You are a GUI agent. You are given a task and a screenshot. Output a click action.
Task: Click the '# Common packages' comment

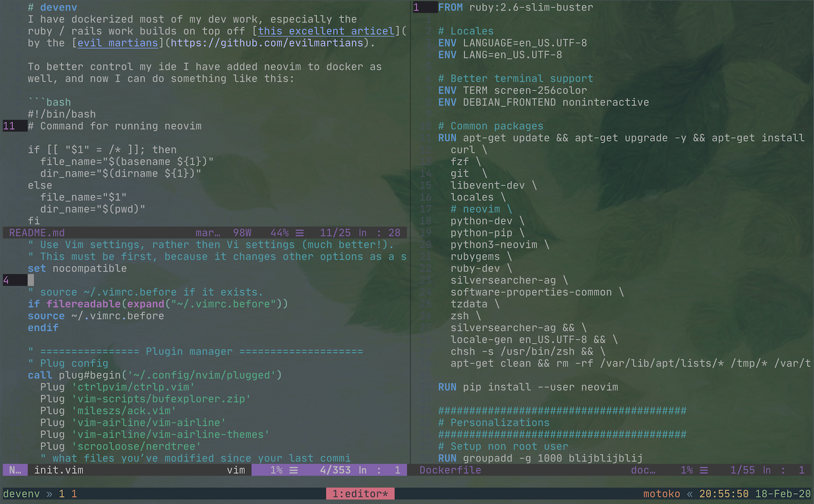(x=491, y=126)
